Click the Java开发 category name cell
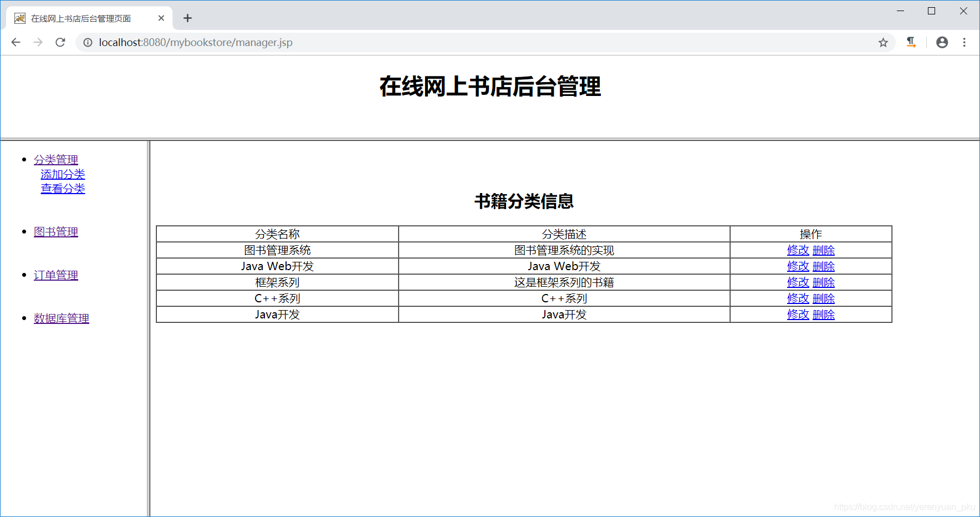This screenshot has height=517, width=980. point(277,315)
